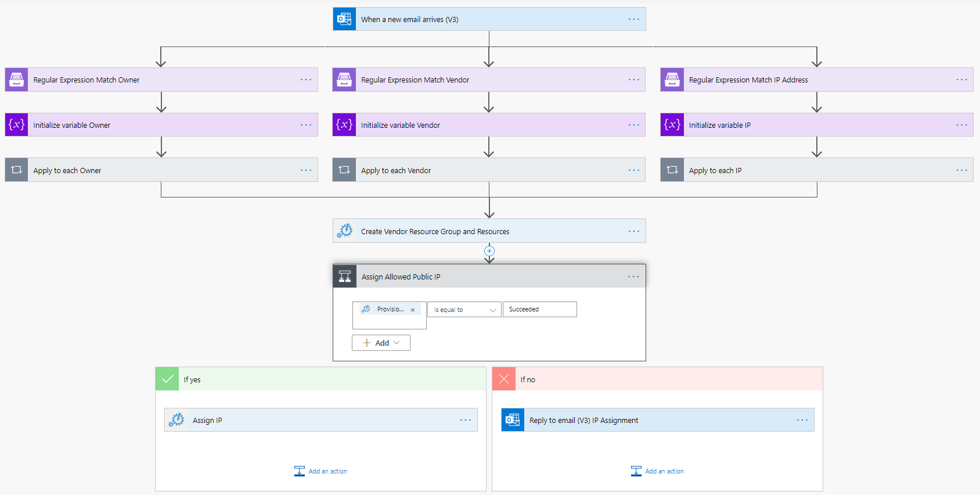Insert step via plus circle above condition

tap(489, 251)
